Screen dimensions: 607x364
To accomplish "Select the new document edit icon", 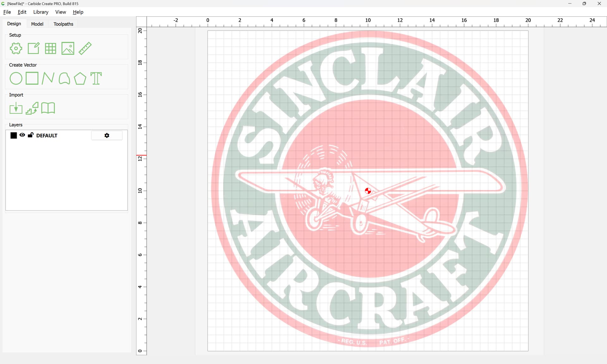I will point(34,48).
